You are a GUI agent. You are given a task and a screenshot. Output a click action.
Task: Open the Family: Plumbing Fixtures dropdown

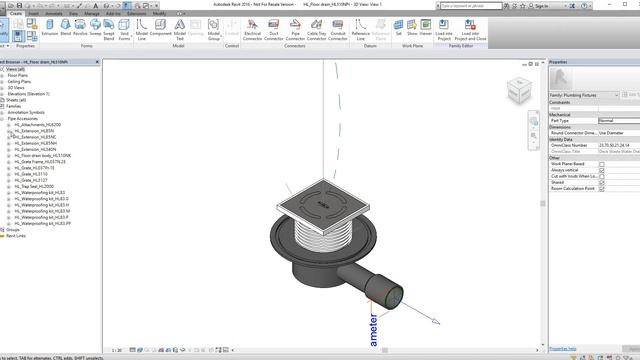coord(584,95)
